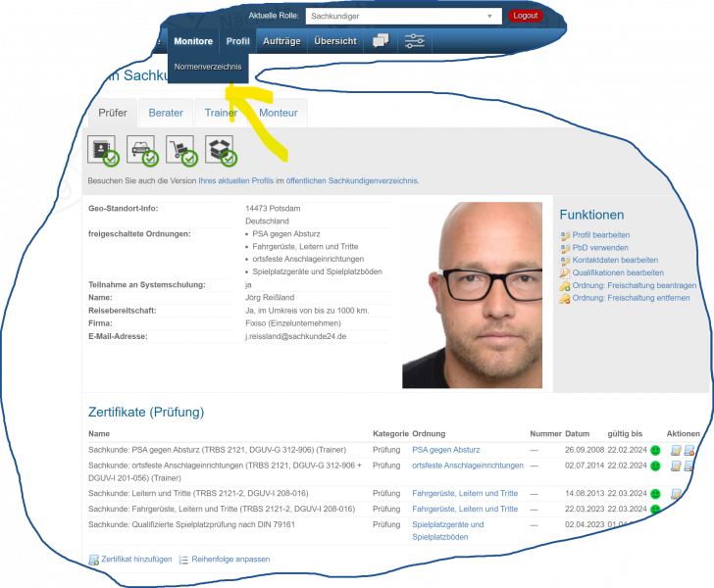714x588 pixels.
Task: Click the Profil bearbeiten link
Action: (600, 235)
